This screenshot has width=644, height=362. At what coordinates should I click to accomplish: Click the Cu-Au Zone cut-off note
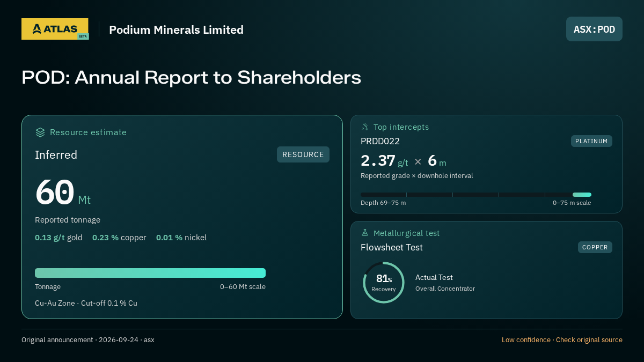pos(86,303)
